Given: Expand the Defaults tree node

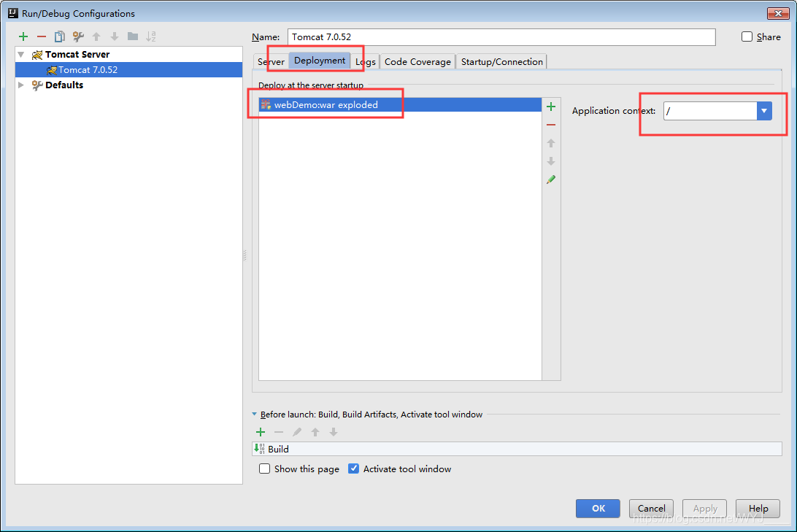Looking at the screenshot, I should pos(21,85).
